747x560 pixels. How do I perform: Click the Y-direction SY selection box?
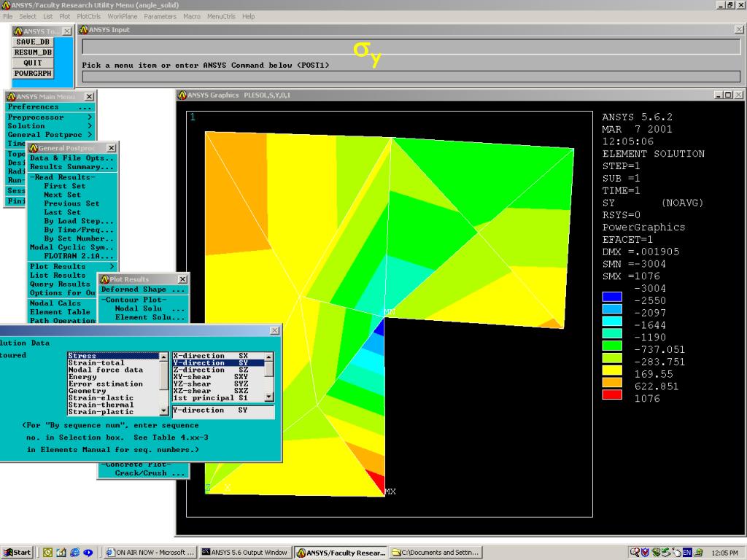223,411
